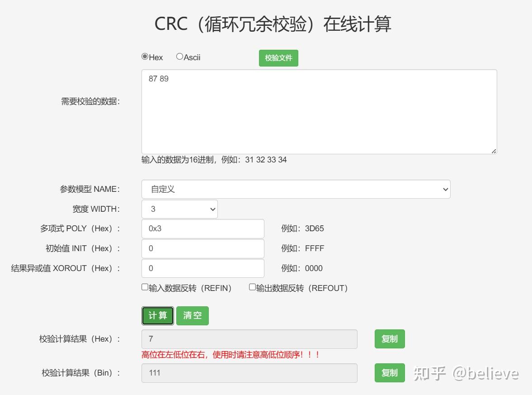Click the green 校验文件 upload button
Viewport: 532px width, 395px height.
click(x=278, y=58)
